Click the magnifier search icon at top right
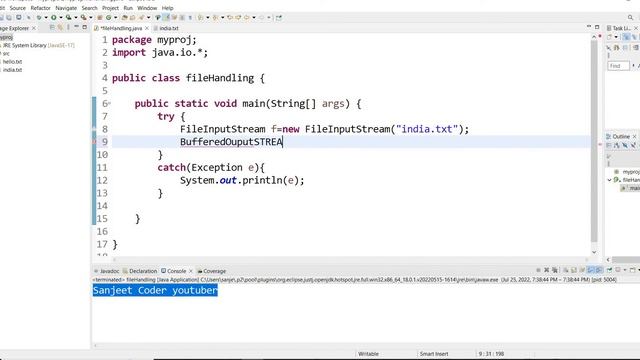Viewport: 640px width, 360px height. click(631, 18)
